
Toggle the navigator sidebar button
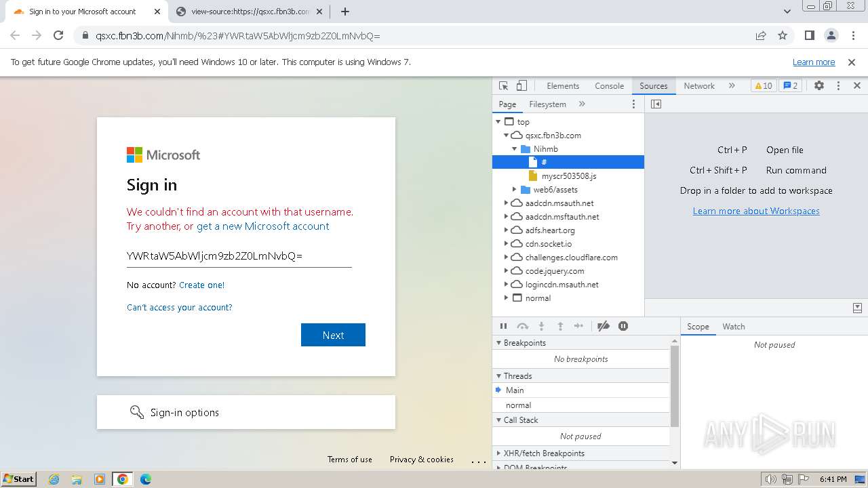tap(656, 104)
